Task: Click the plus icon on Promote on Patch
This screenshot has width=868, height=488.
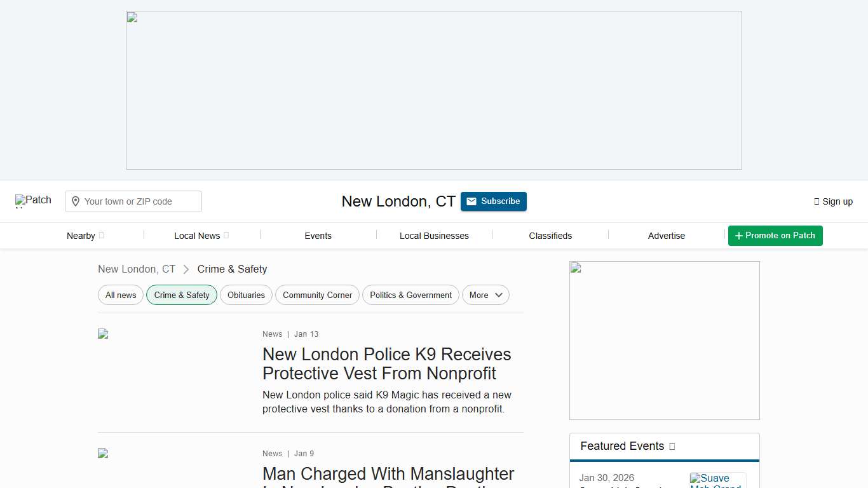Action: coord(738,236)
